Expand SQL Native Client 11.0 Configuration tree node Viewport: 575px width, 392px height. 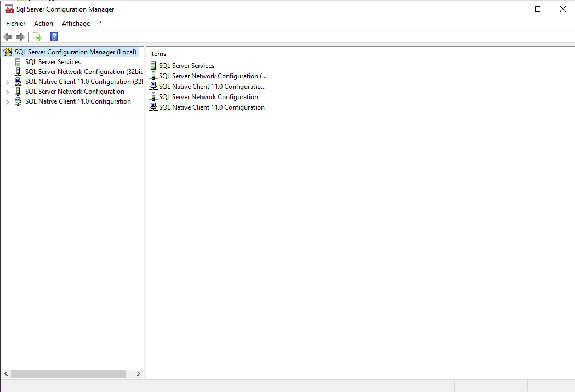[7, 102]
